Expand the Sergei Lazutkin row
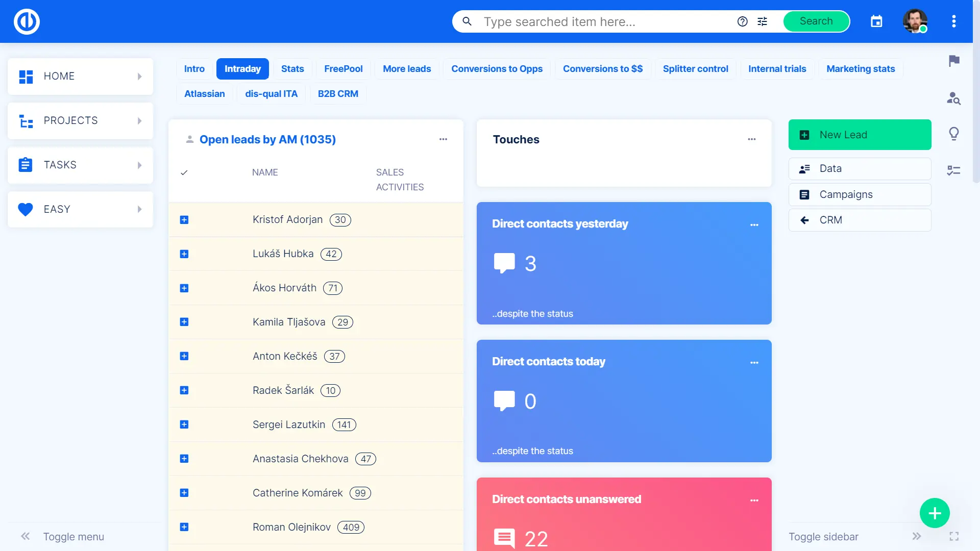The image size is (980, 551). point(184,424)
